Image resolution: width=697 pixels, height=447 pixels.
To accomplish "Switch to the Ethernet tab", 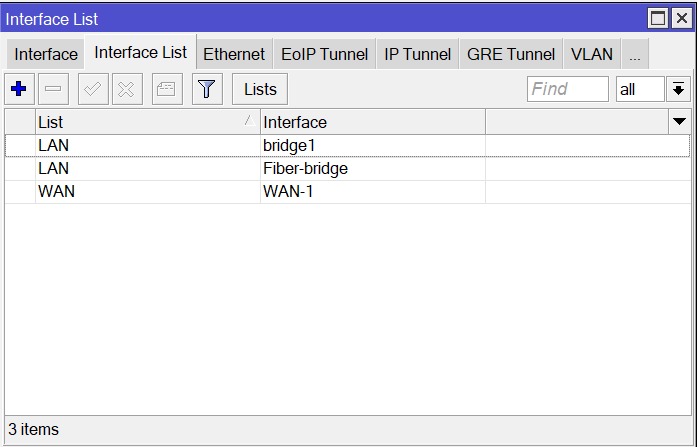I will click(x=234, y=55).
